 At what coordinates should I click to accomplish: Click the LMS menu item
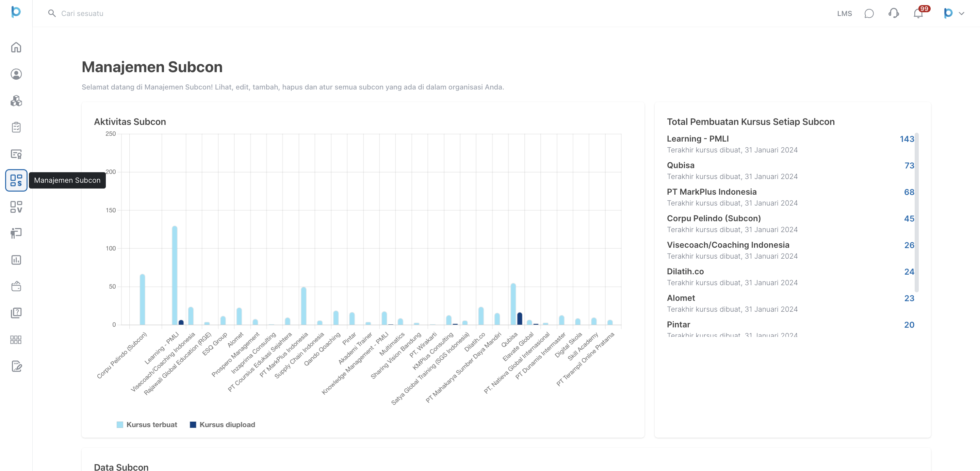click(x=844, y=13)
